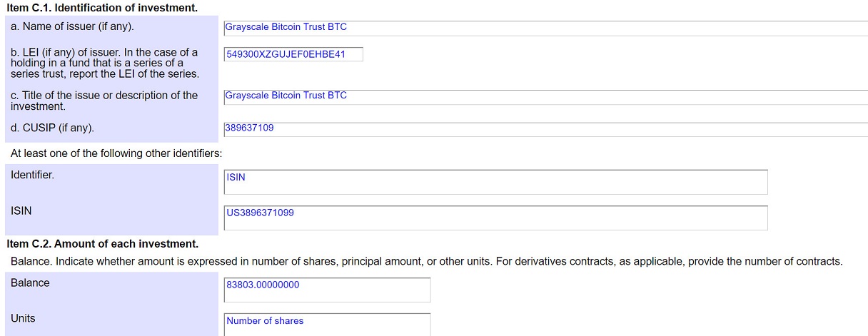
Task: Click the 'At least one of the following' text
Action: (116, 153)
